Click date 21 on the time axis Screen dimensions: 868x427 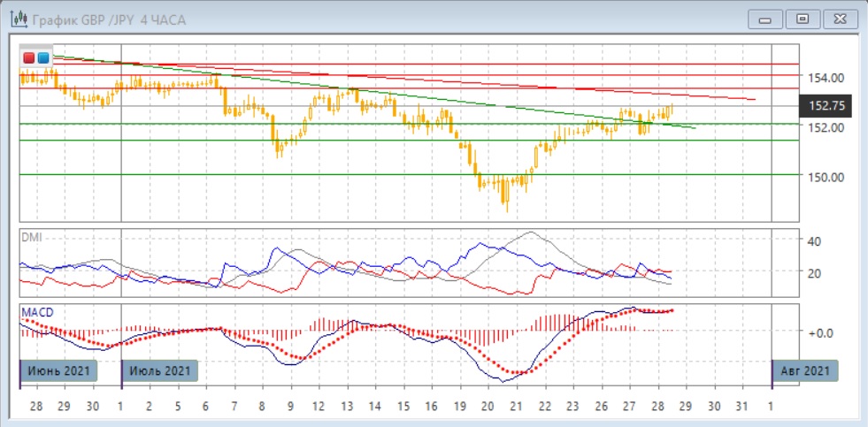click(516, 406)
